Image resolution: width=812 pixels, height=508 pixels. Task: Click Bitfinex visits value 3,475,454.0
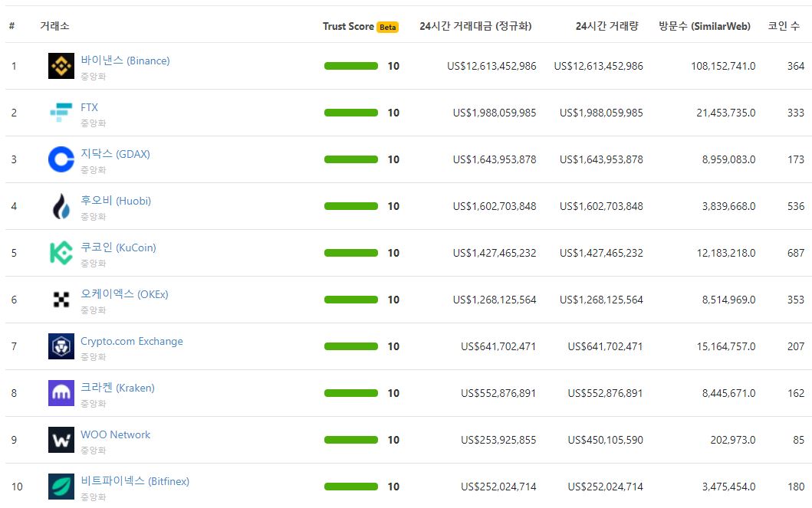tap(728, 487)
